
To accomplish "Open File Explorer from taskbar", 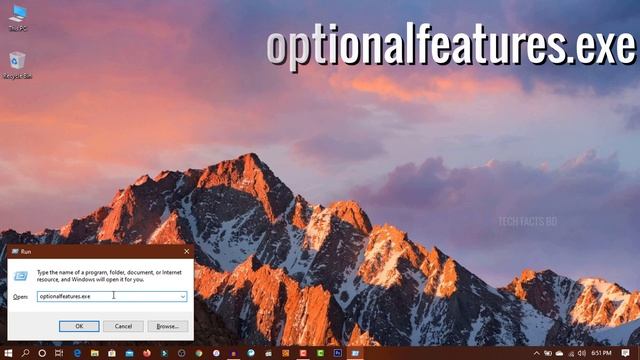I will (95, 353).
